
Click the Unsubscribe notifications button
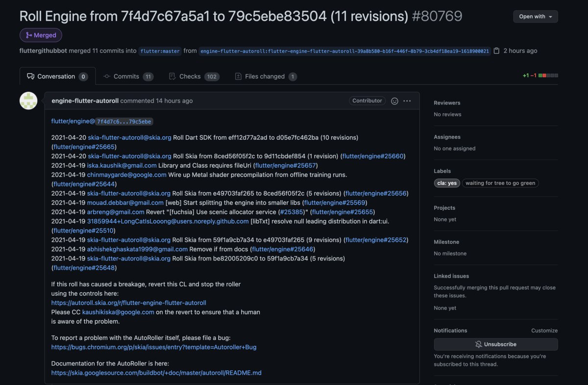pyautogui.click(x=496, y=344)
